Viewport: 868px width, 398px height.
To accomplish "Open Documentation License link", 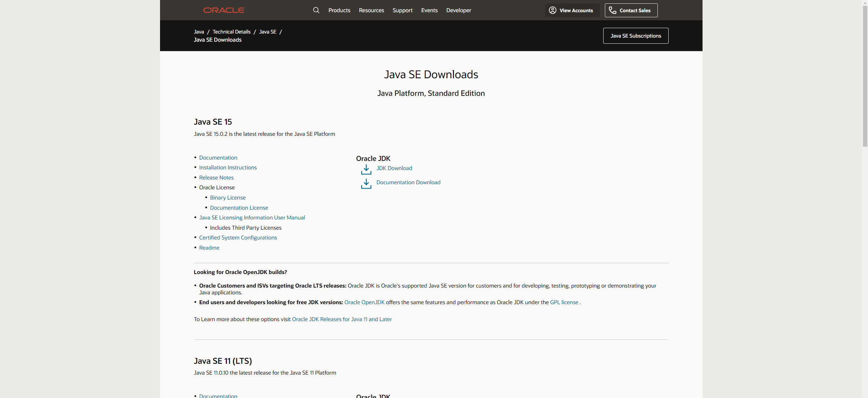I will click(x=239, y=208).
